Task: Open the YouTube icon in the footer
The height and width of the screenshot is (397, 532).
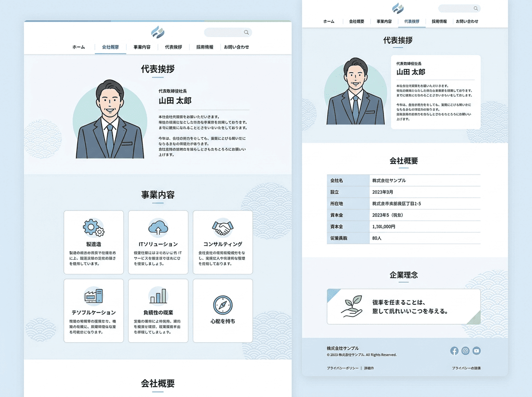Action: coord(477,351)
